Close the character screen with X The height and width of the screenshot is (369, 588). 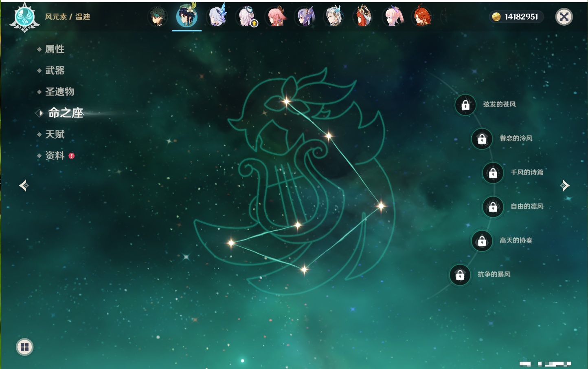(564, 17)
